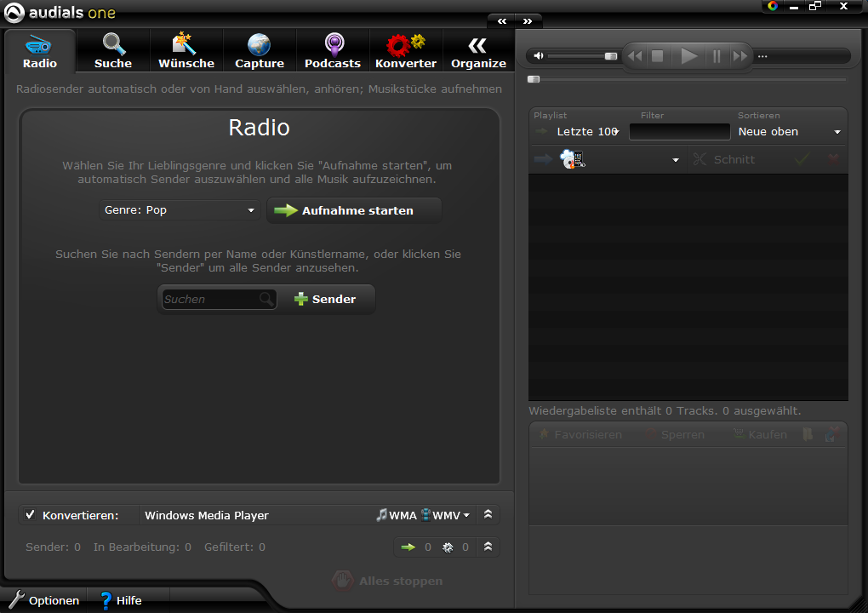This screenshot has height=613, width=868.
Task: Click the Pause playback button
Action: 717,56
